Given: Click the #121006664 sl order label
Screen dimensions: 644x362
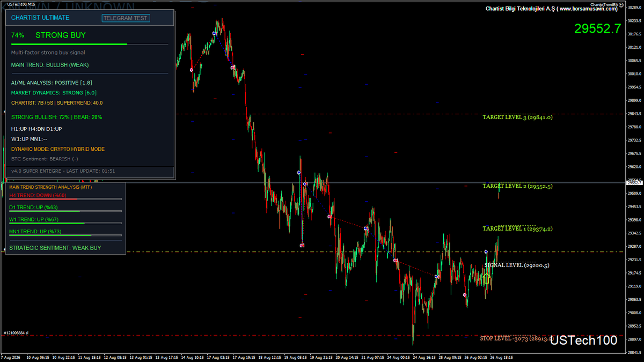Looking at the screenshot, I should pyautogui.click(x=16, y=333).
